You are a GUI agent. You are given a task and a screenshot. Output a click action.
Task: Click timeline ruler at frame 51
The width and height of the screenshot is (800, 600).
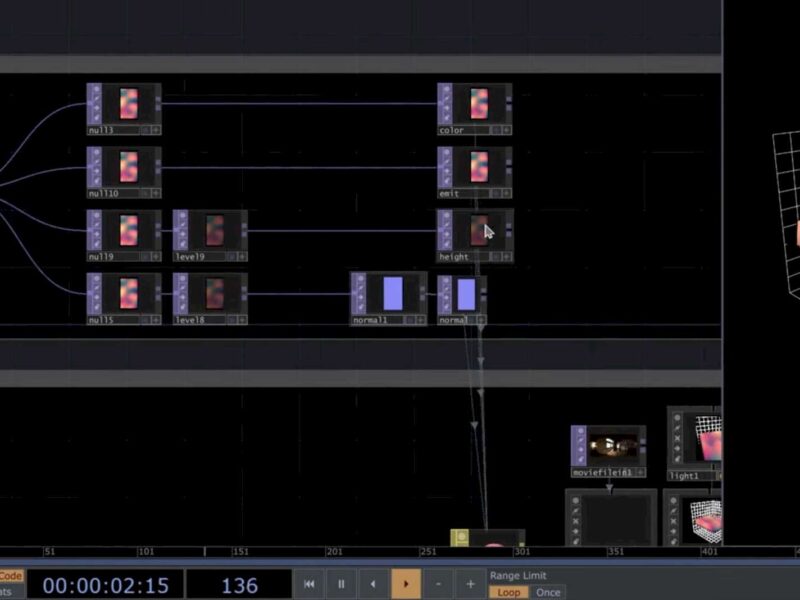(x=49, y=552)
